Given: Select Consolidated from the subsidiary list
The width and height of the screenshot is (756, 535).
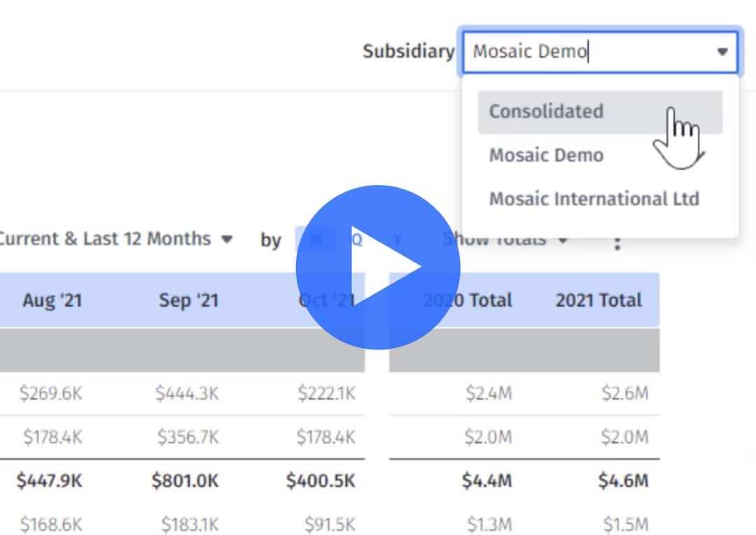Looking at the screenshot, I should point(546,111).
